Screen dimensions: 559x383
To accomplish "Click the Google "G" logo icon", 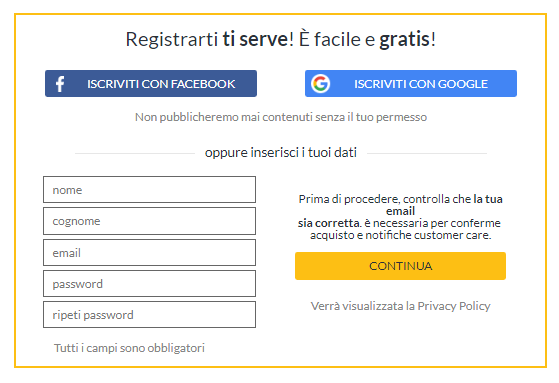I will click(320, 84).
